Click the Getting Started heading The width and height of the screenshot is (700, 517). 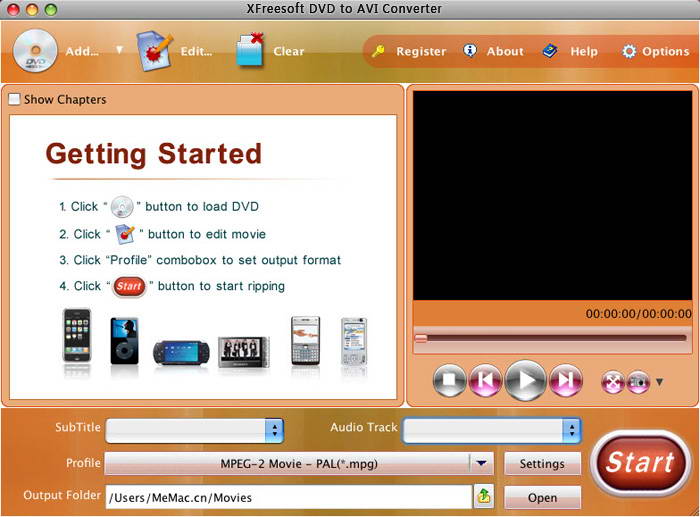[154, 154]
